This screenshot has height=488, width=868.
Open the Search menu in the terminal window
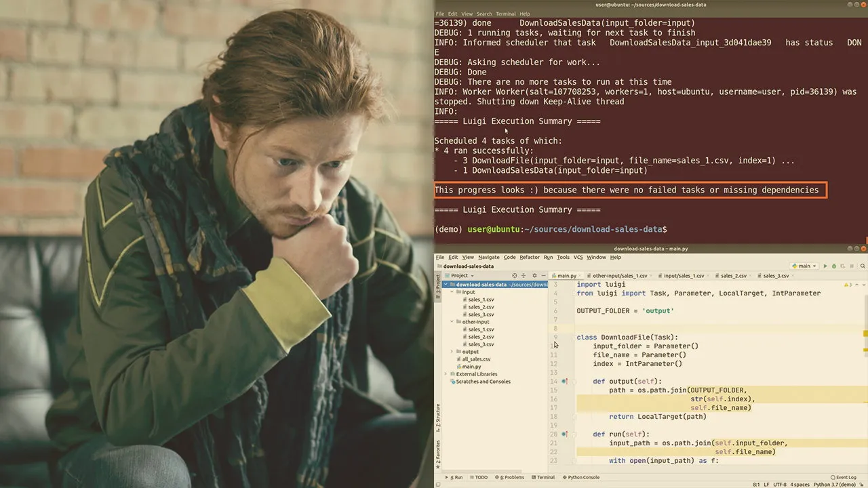(x=484, y=14)
